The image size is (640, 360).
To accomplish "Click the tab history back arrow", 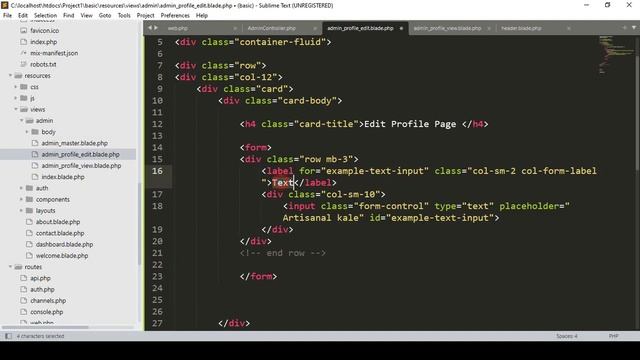I will pos(150,28).
